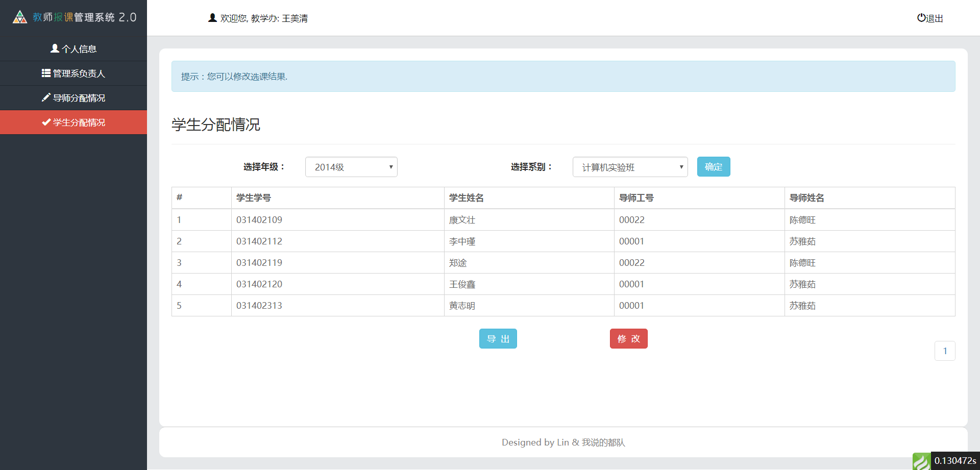Click row number 5 in the table
980x470 pixels.
[179, 306]
